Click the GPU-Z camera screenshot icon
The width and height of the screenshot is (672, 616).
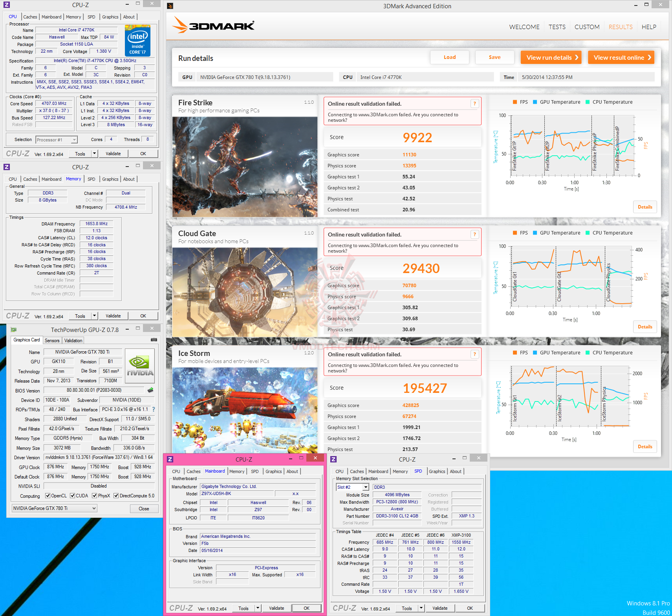click(154, 340)
